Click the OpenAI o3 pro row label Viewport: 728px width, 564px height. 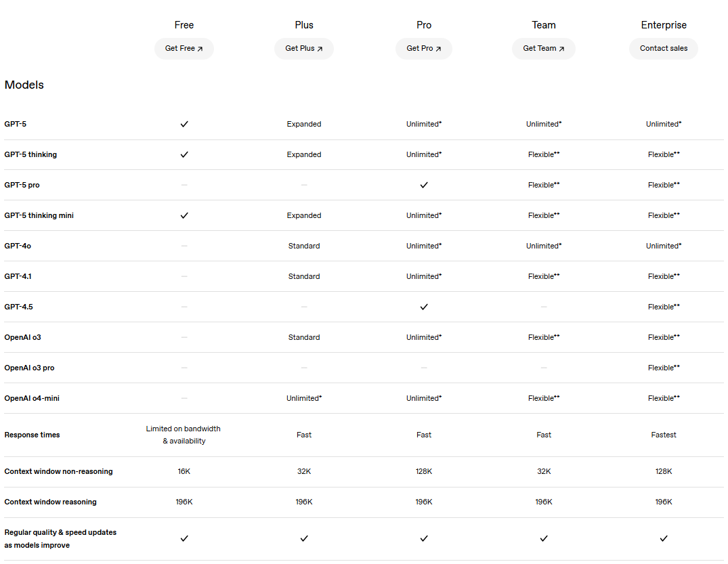(29, 368)
